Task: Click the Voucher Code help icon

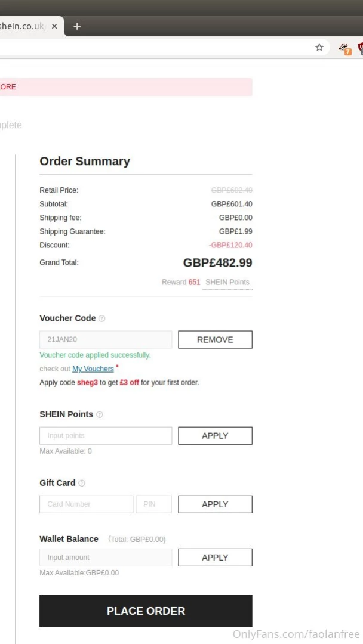Action: (101, 318)
